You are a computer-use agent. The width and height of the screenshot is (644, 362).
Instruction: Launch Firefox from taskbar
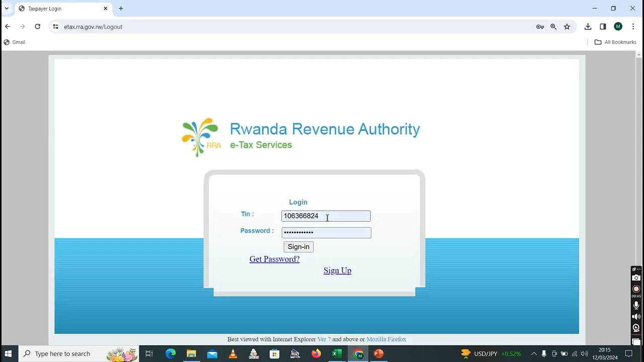[x=316, y=353]
